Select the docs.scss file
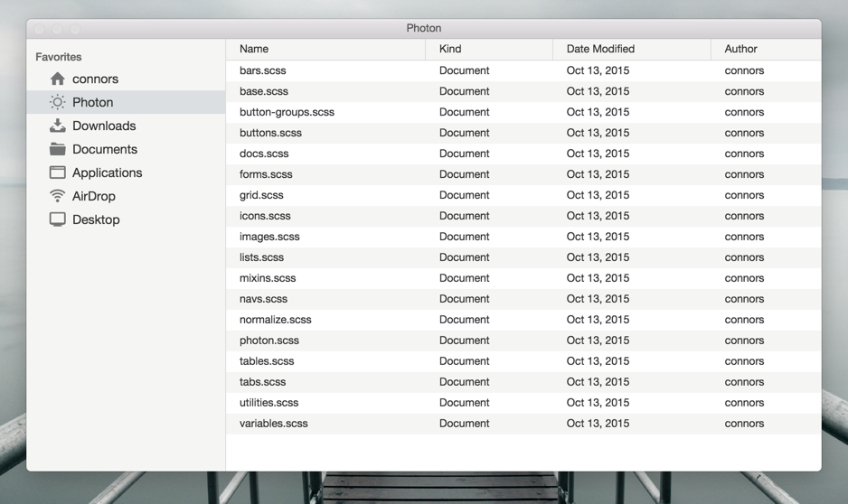 [523, 154]
